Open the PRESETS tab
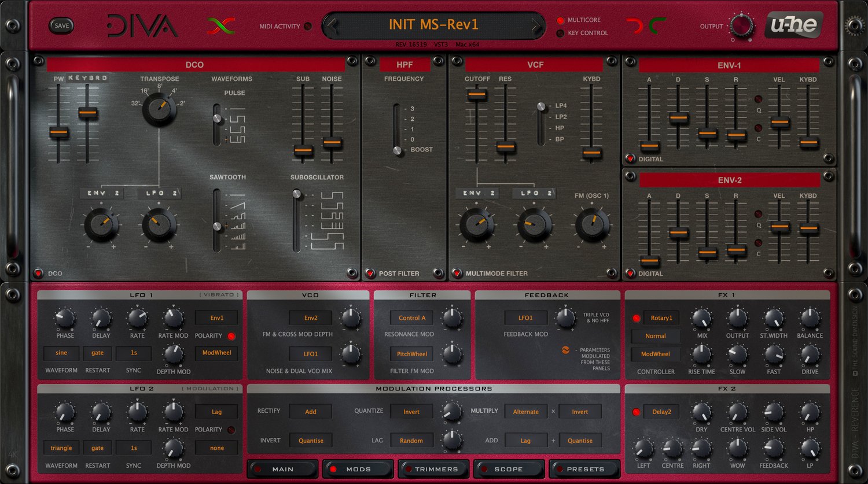 [x=584, y=469]
